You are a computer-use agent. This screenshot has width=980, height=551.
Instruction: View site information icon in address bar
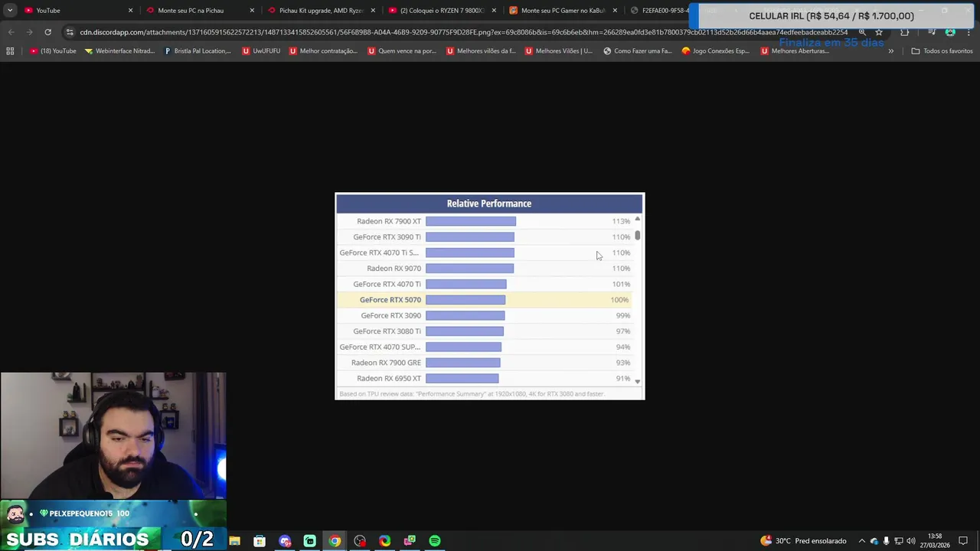point(70,32)
